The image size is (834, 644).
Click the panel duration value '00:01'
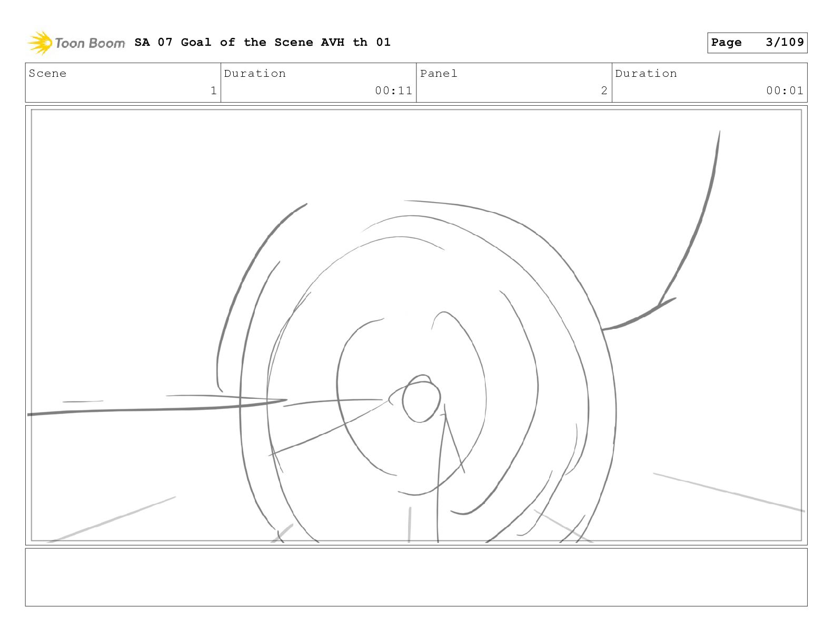click(785, 90)
